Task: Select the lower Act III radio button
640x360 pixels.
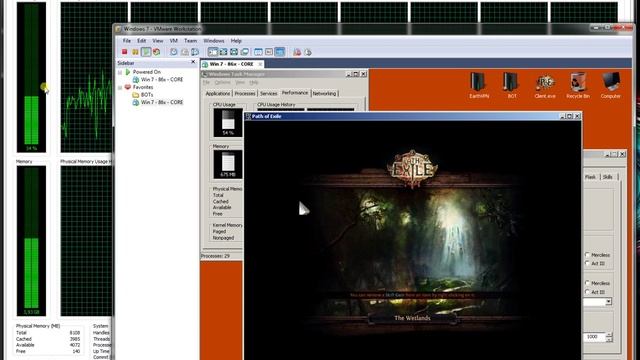Action: 588,292
